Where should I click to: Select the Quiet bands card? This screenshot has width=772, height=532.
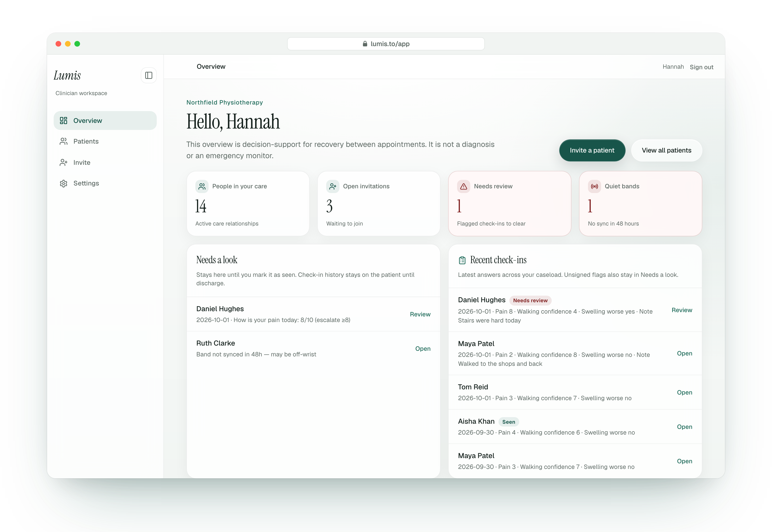pos(640,204)
